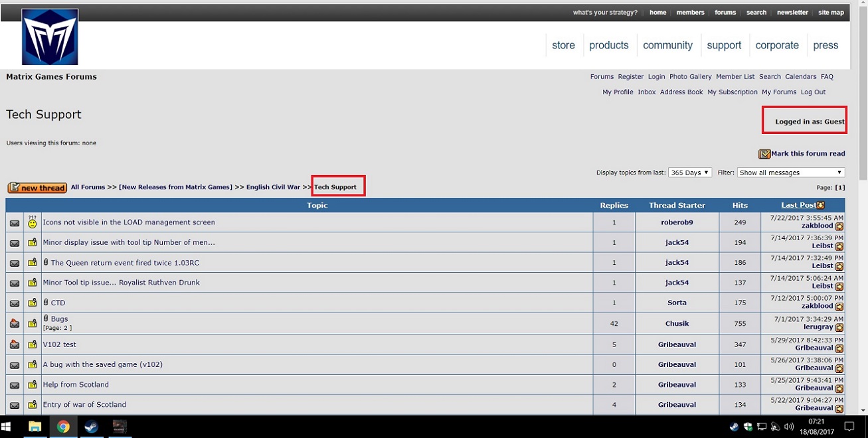Jump to last post of Icons not visible thread
Screen dimensions: 868x438
[x=839, y=226]
